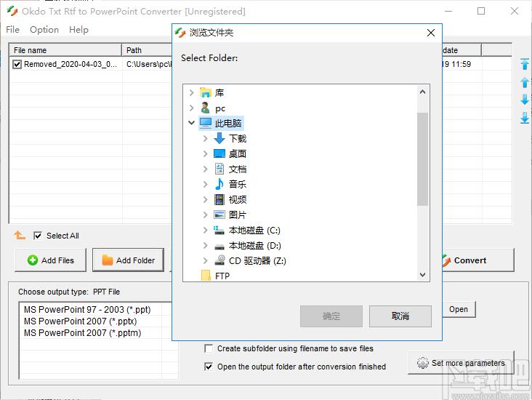Click the 确定 confirm button
Image resolution: width=532 pixels, height=400 pixels.
point(331,316)
